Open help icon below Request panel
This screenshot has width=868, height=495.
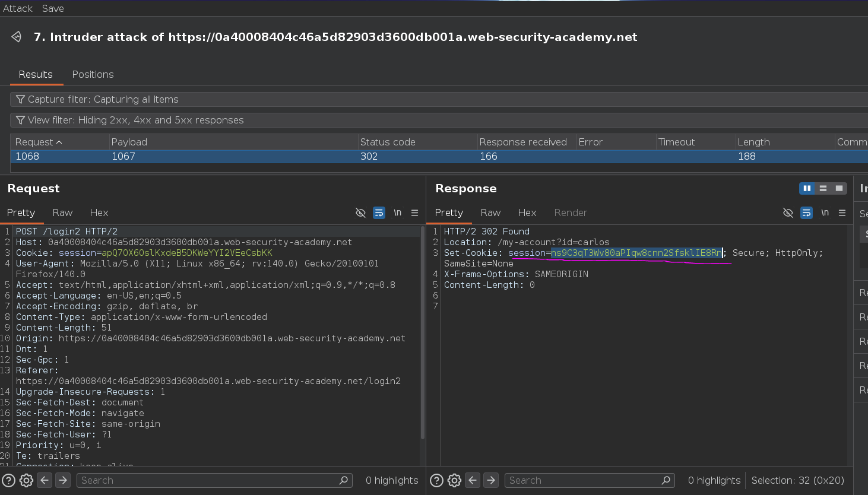[8, 480]
